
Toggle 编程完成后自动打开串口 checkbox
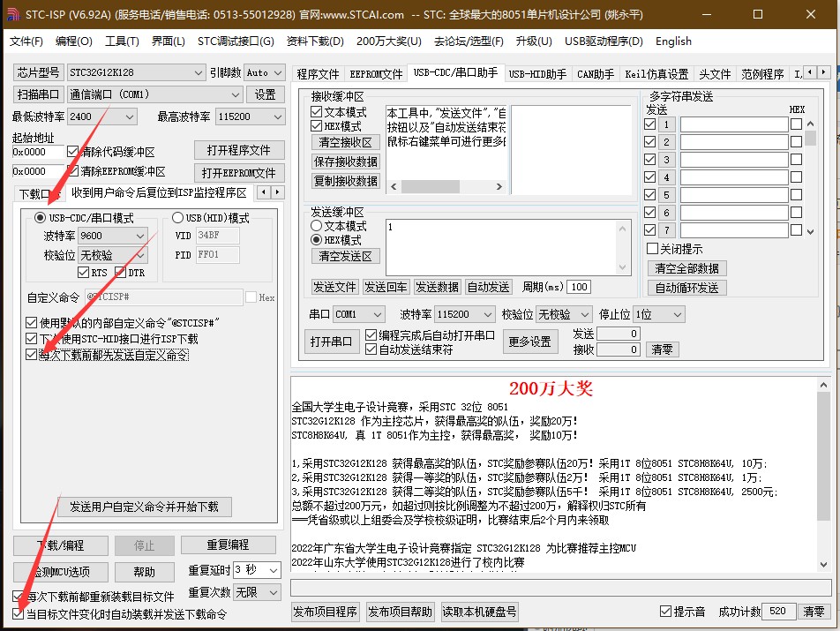(x=371, y=335)
